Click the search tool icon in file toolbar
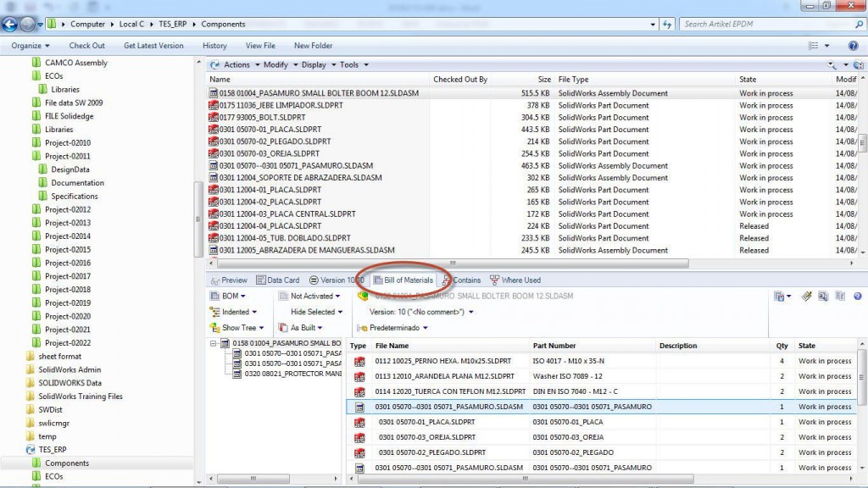 point(832,65)
